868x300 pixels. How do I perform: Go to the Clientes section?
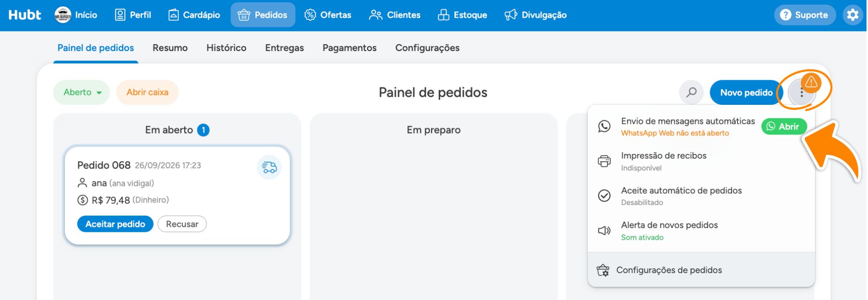coord(394,15)
